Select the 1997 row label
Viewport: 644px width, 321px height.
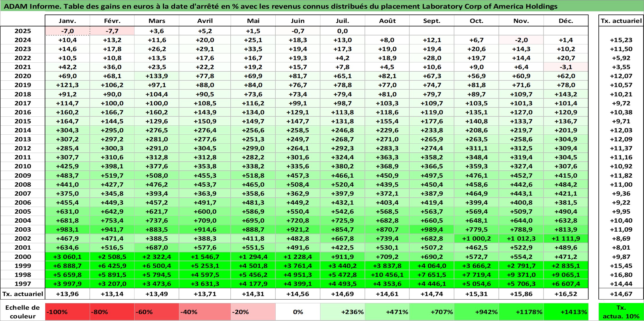(x=23, y=284)
